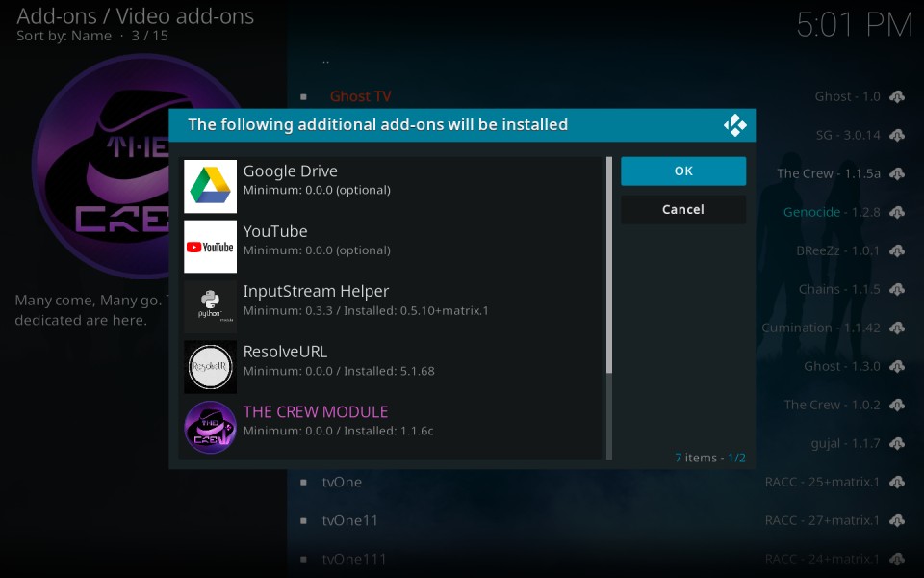Click 'Ghost - 1.3.0' label in background

point(842,366)
